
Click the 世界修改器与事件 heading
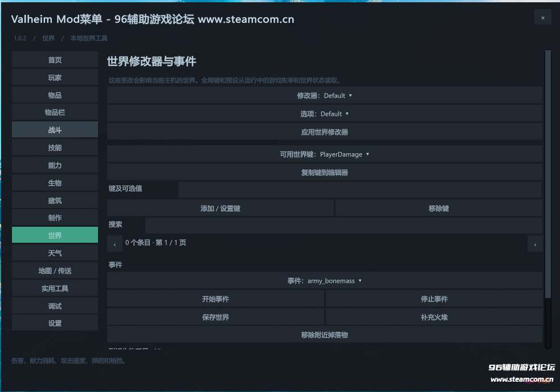click(x=152, y=61)
